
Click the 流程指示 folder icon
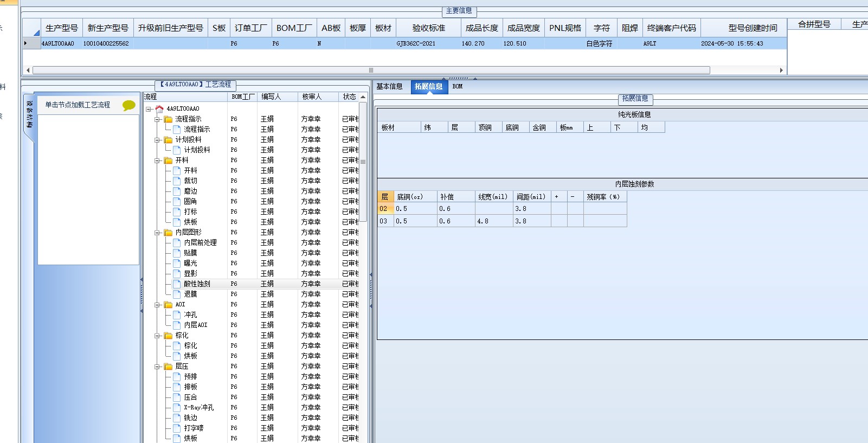(168, 119)
